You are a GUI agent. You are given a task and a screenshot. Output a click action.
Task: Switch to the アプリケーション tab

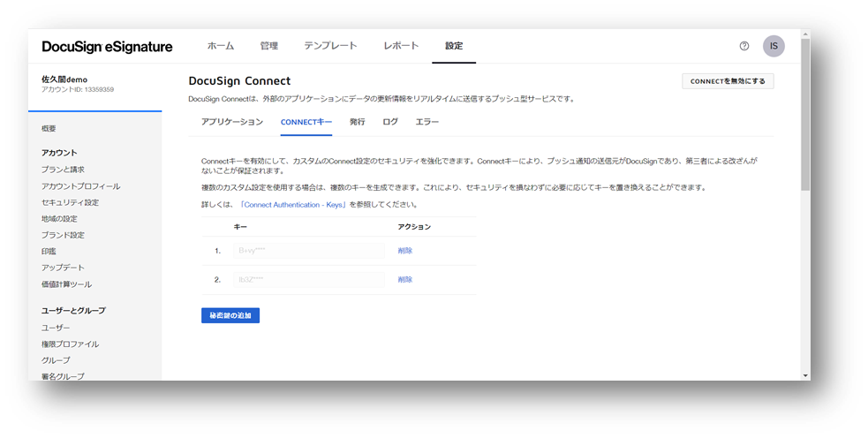click(x=232, y=122)
